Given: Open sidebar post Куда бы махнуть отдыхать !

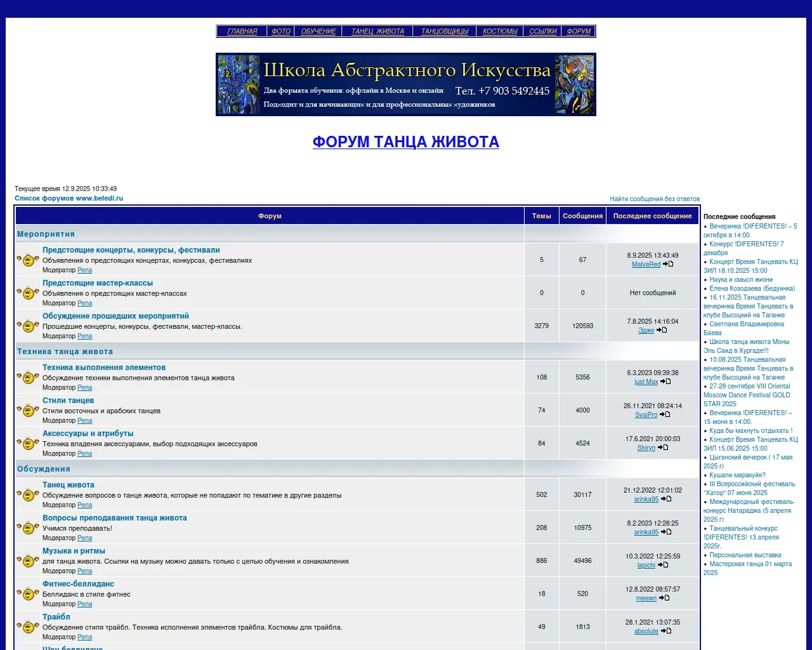Looking at the screenshot, I should pos(750,430).
